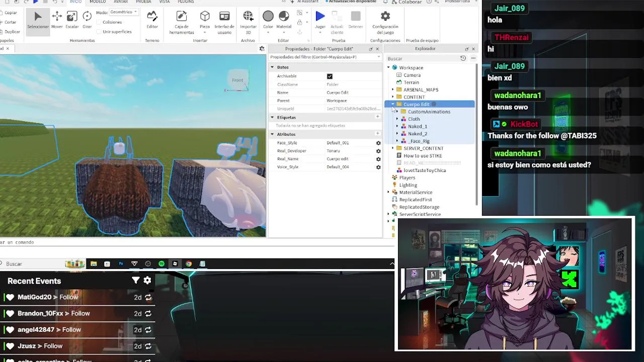Replay Jzusz follow alert

click(x=148, y=346)
